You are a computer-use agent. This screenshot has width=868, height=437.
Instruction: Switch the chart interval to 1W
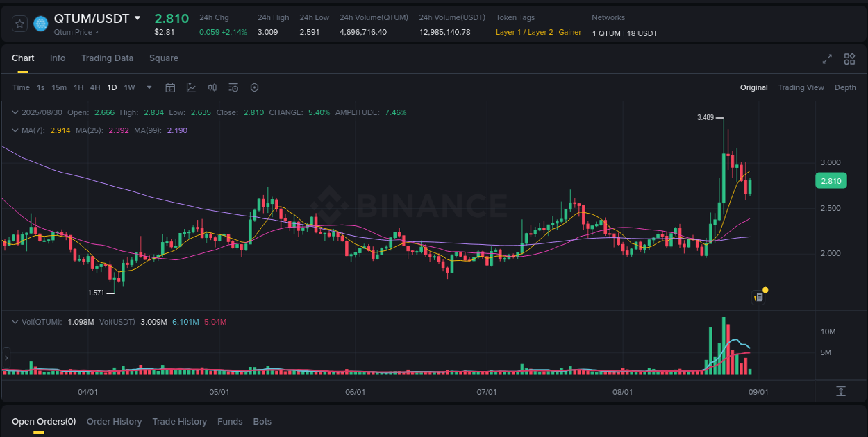[x=129, y=87]
